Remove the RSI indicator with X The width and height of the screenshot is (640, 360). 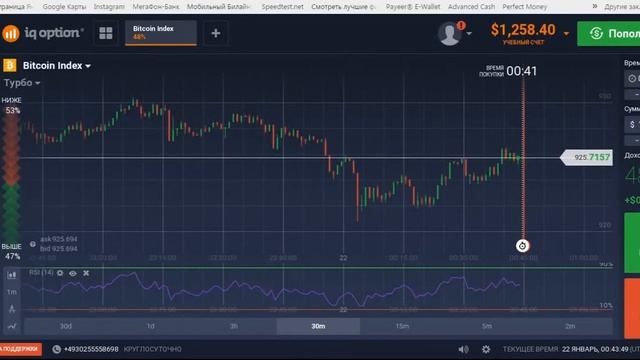pyautogui.click(x=86, y=273)
